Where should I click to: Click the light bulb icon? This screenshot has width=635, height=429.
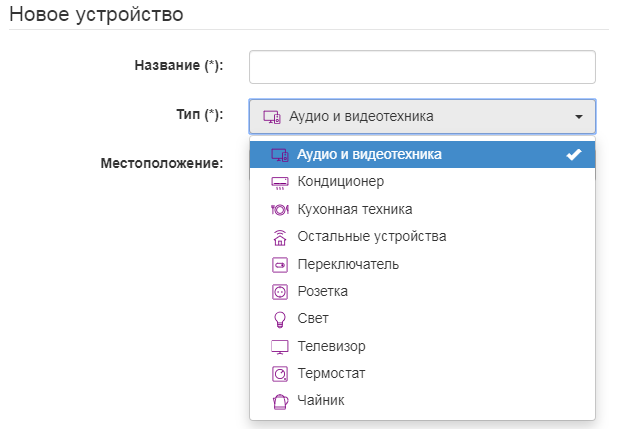279,319
